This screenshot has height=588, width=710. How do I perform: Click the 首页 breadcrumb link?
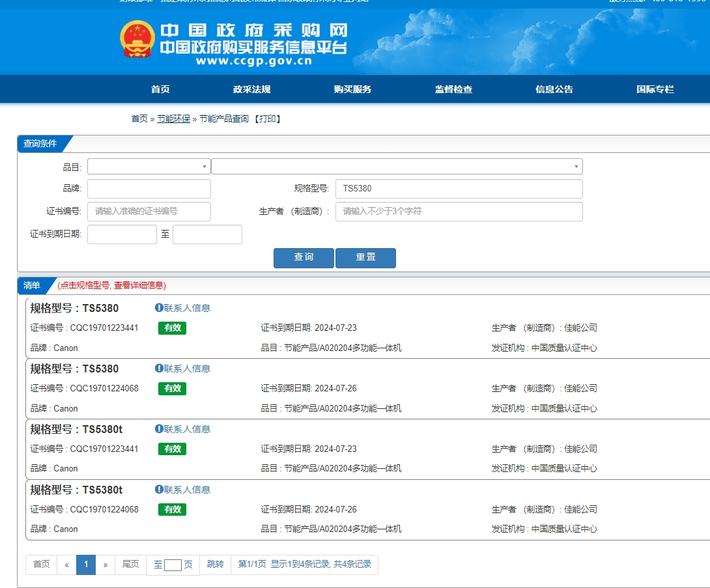139,119
